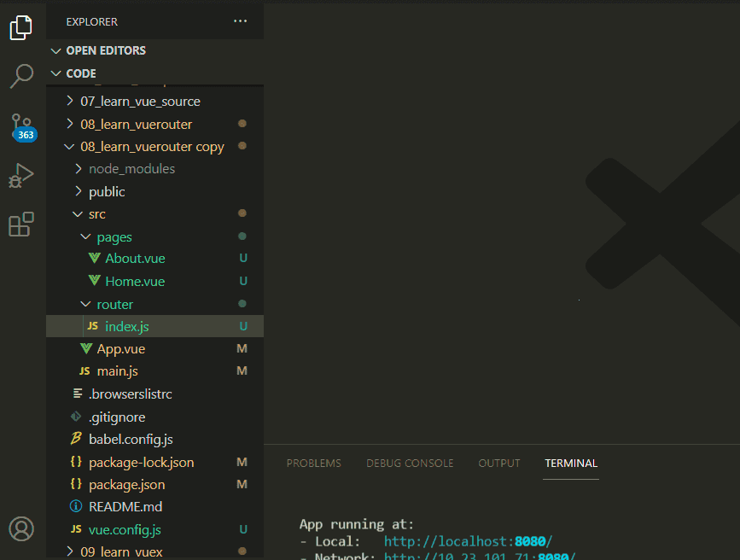Click the U status badge on vue.config.js
This screenshot has width=740, height=560.
tap(243, 529)
